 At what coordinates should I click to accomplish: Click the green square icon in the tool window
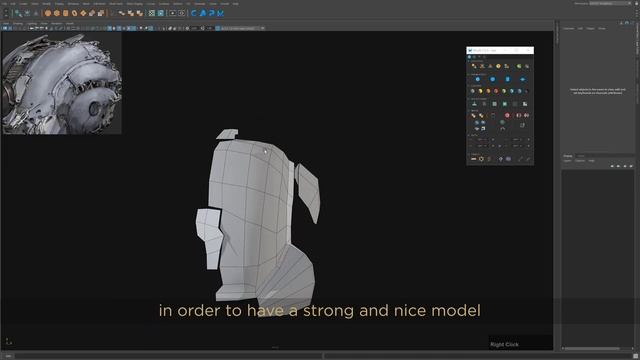pyautogui.click(x=504, y=104)
